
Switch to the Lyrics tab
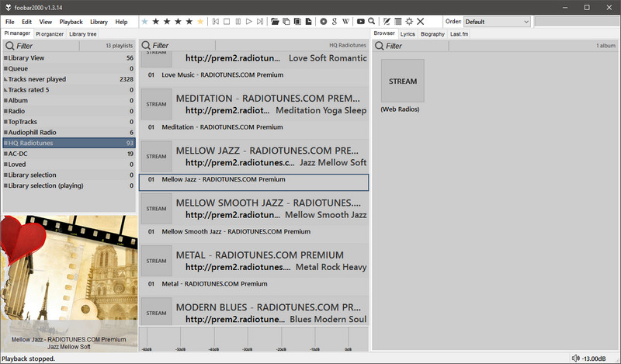408,34
